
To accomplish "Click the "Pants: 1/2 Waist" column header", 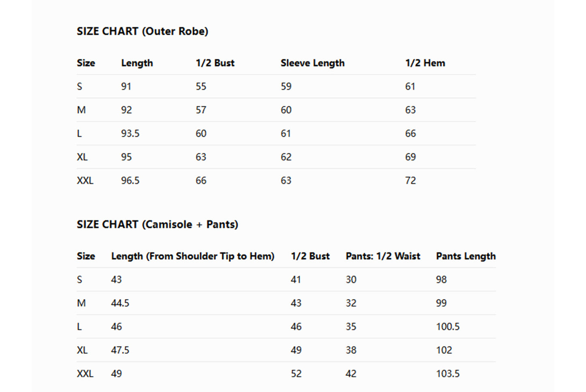I will click(383, 256).
